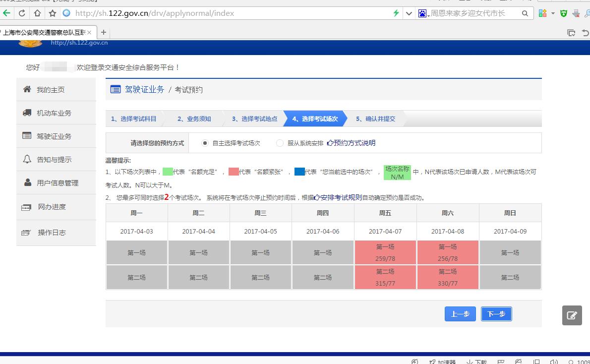This screenshot has width=590, height=364.
Task: Choose the 服从系统安排 reservation option
Action: (279, 143)
